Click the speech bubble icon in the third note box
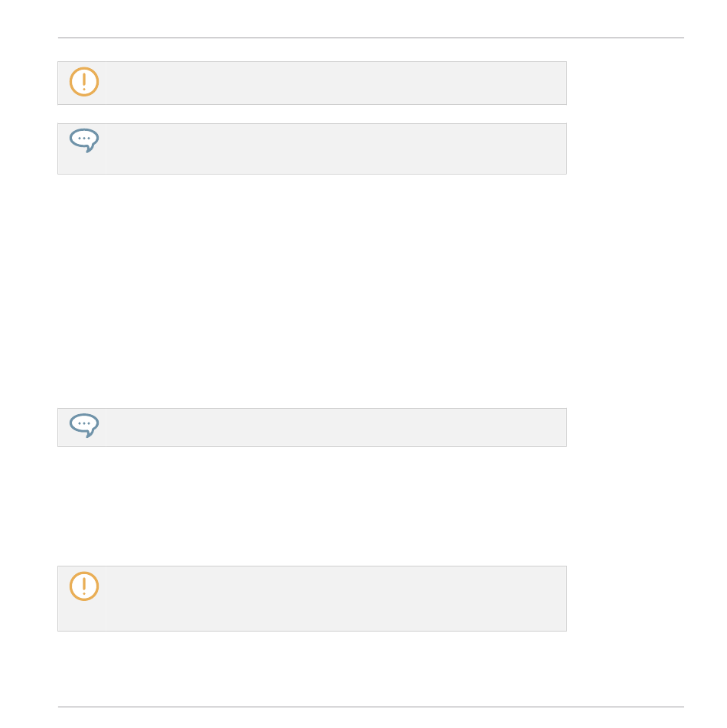 click(x=84, y=426)
